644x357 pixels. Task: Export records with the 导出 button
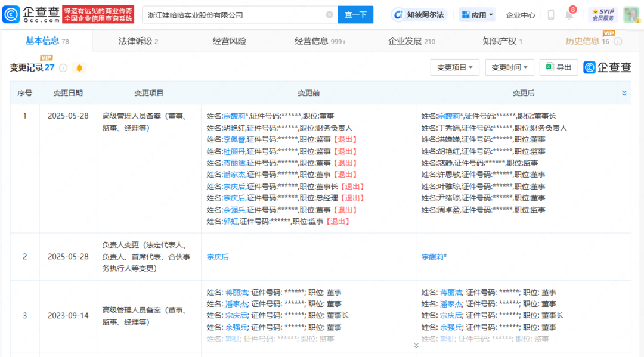click(559, 67)
